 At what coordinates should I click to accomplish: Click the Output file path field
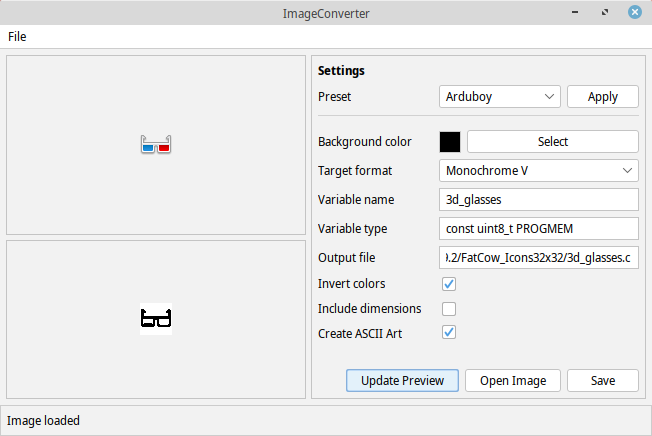click(x=538, y=258)
